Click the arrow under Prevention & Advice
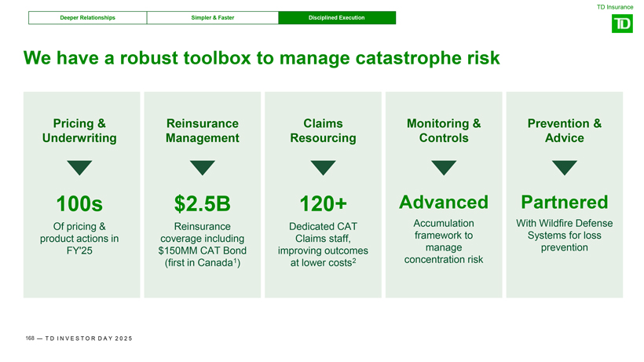Image resolution: width=644 pixels, height=362 pixels. coord(564,167)
